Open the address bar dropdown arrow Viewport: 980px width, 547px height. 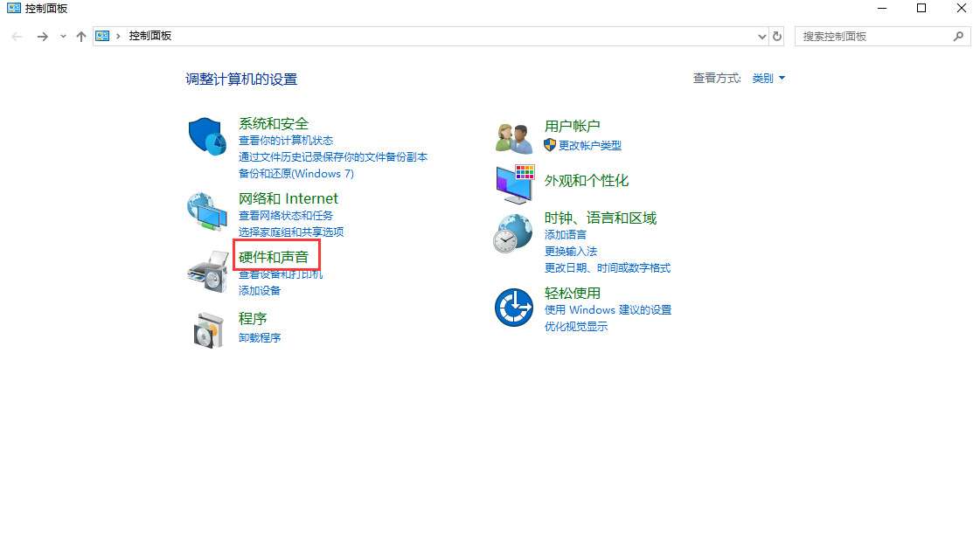[x=761, y=36]
